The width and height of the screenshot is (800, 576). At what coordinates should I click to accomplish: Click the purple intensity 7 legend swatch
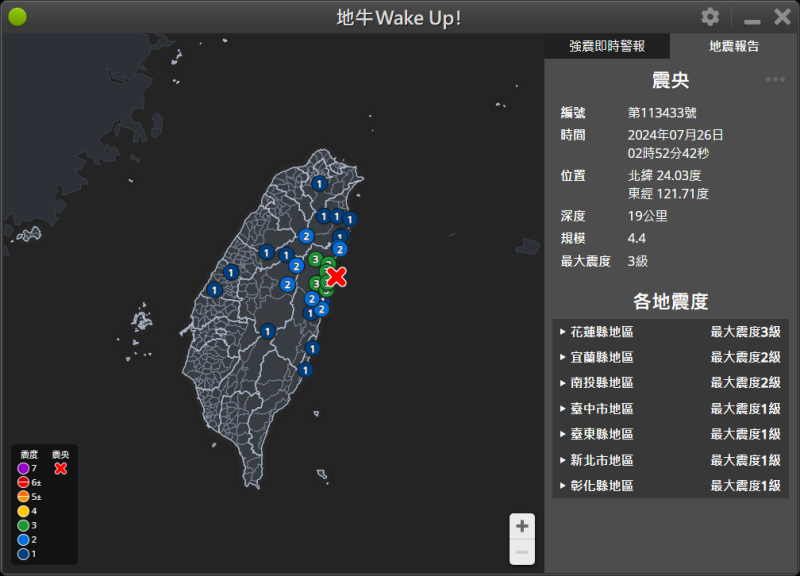[24, 468]
